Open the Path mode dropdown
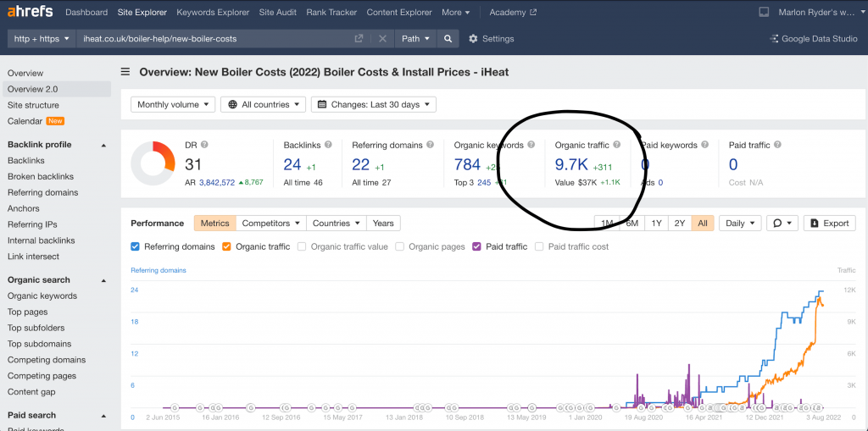This screenshot has height=431, width=868. [x=415, y=39]
